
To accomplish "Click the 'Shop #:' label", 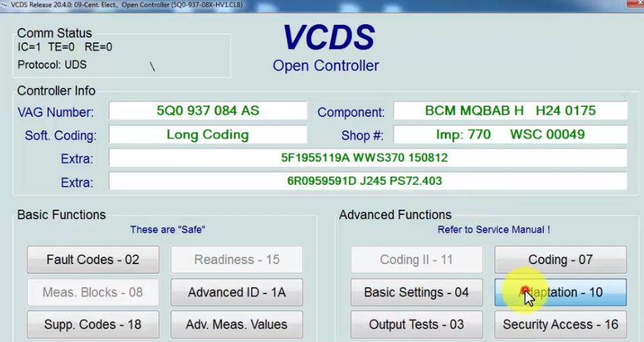I will click(363, 136).
